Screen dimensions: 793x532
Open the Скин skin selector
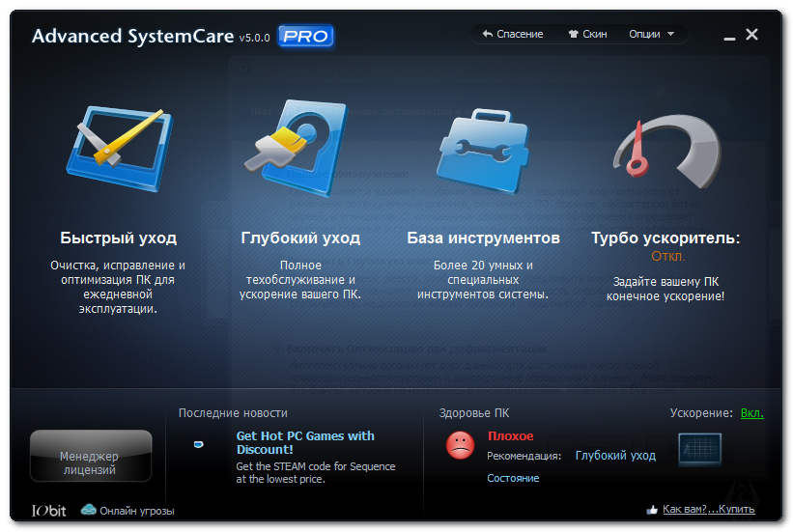tap(587, 34)
